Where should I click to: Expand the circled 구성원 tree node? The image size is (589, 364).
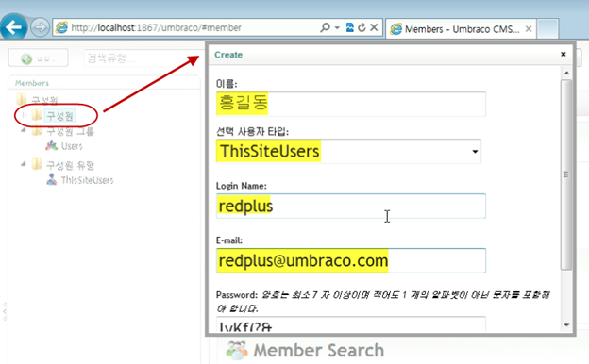[24, 115]
